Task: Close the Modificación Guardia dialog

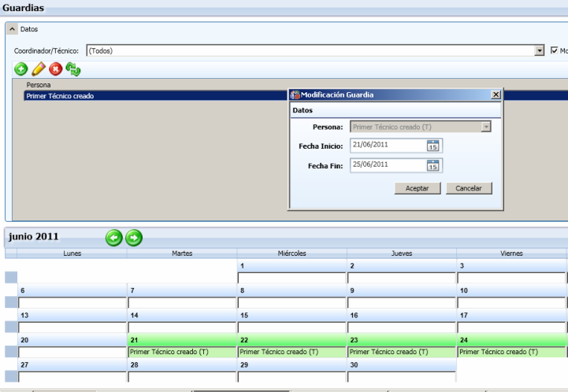Action: (496, 94)
